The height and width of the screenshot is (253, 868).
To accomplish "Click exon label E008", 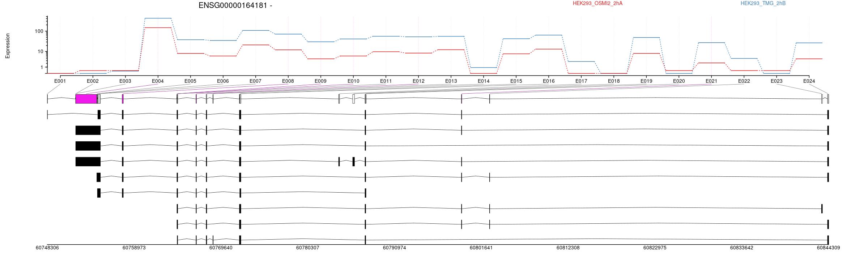I will [288, 81].
